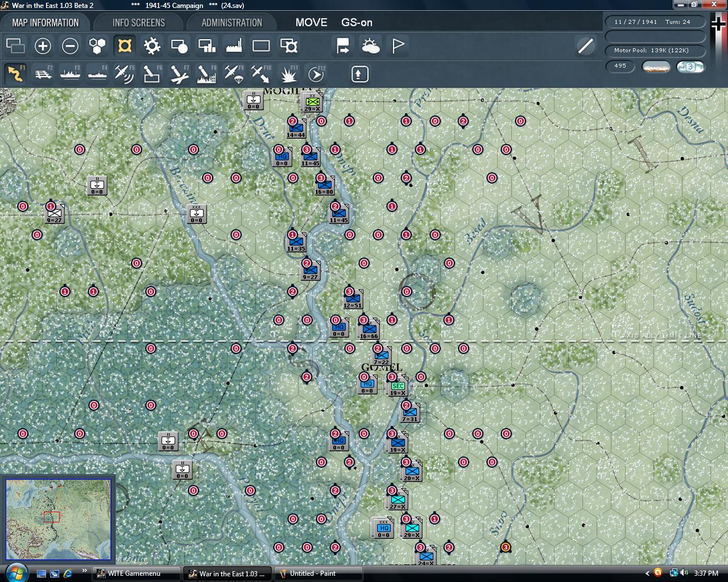Click the 495 admin points value

620,66
